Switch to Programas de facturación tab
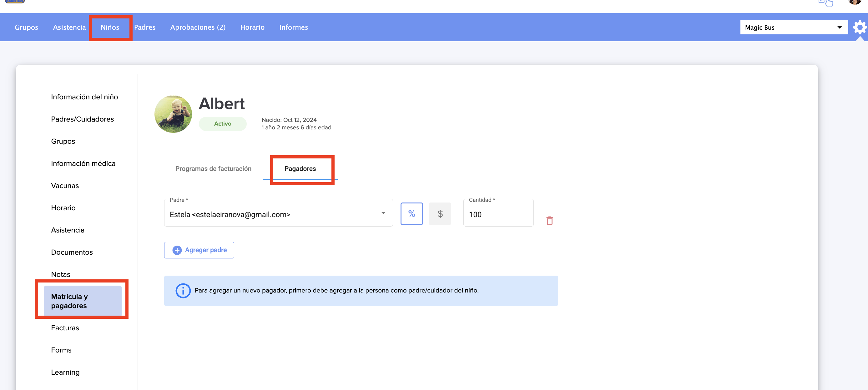 (213, 168)
